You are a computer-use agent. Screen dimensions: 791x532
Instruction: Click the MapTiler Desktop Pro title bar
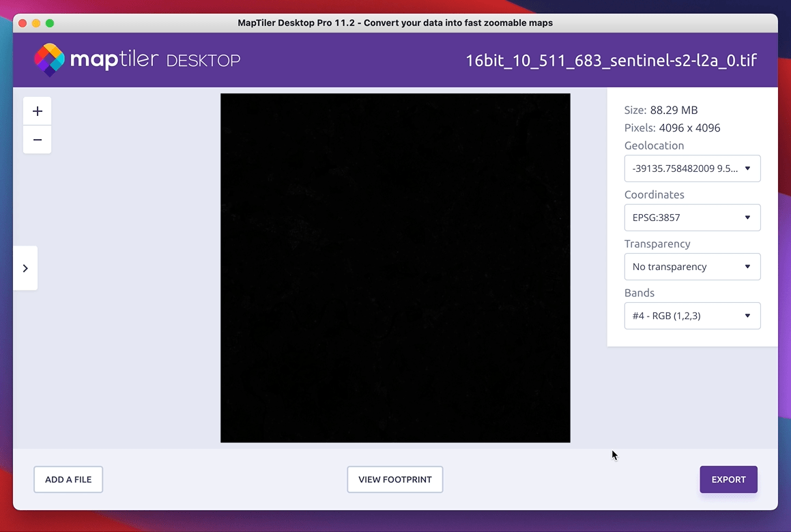(395, 23)
